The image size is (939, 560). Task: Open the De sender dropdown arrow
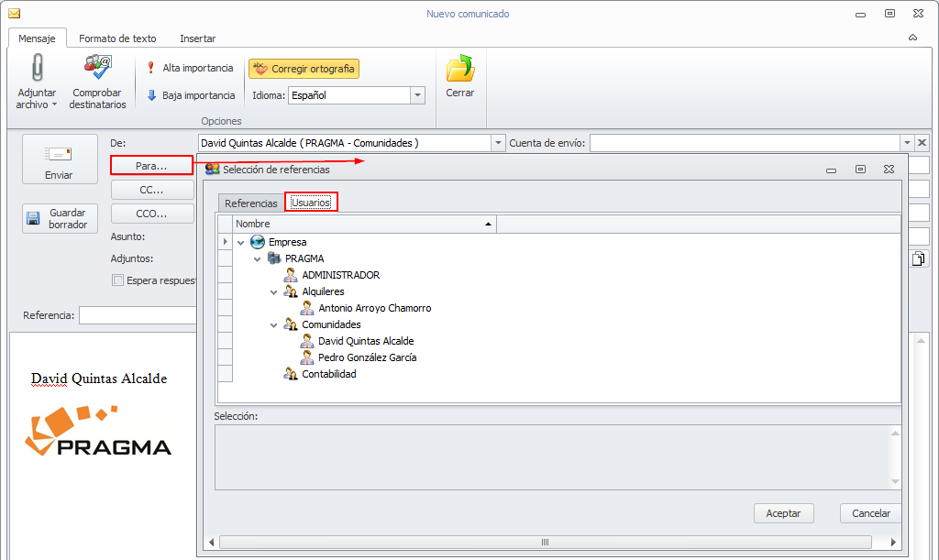tap(498, 143)
